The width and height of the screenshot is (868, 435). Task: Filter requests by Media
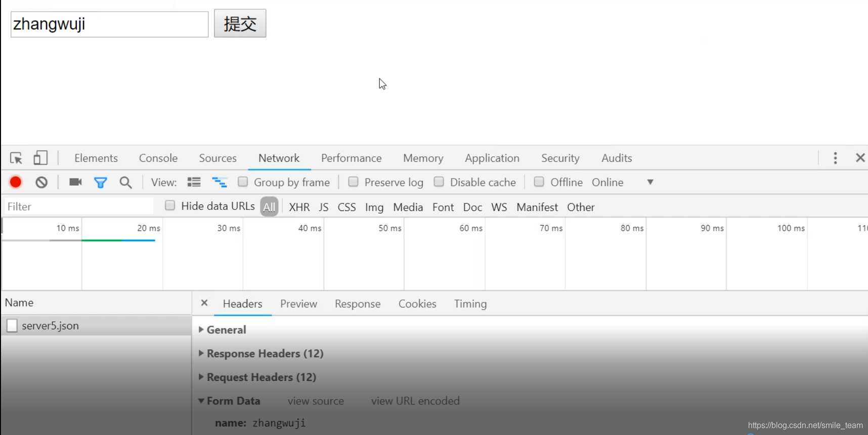tap(408, 207)
